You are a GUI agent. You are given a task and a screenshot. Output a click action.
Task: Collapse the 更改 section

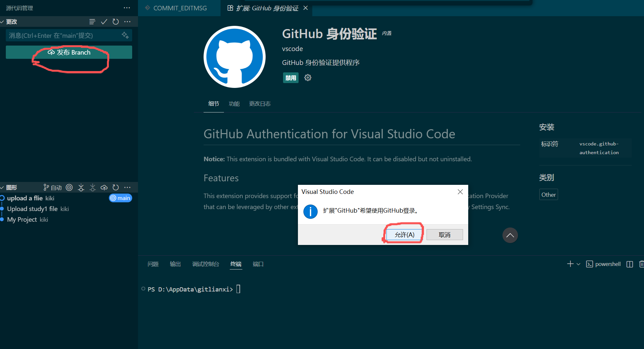pos(2,22)
